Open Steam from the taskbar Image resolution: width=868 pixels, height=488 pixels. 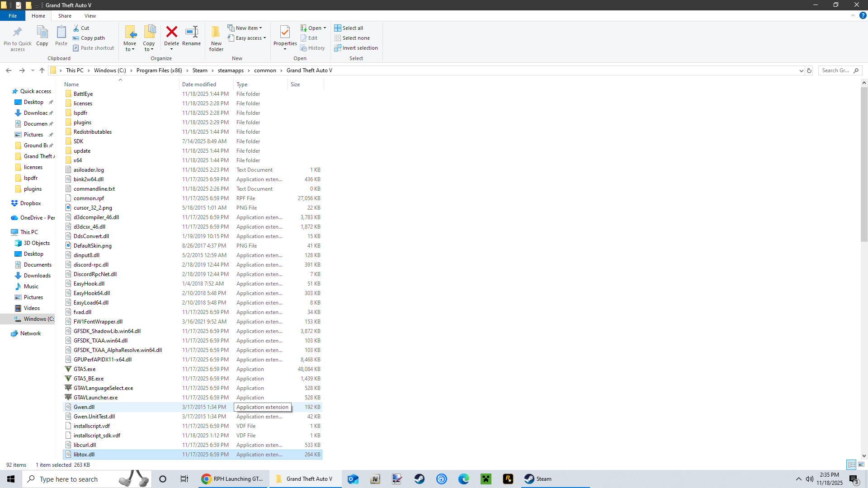(538, 479)
